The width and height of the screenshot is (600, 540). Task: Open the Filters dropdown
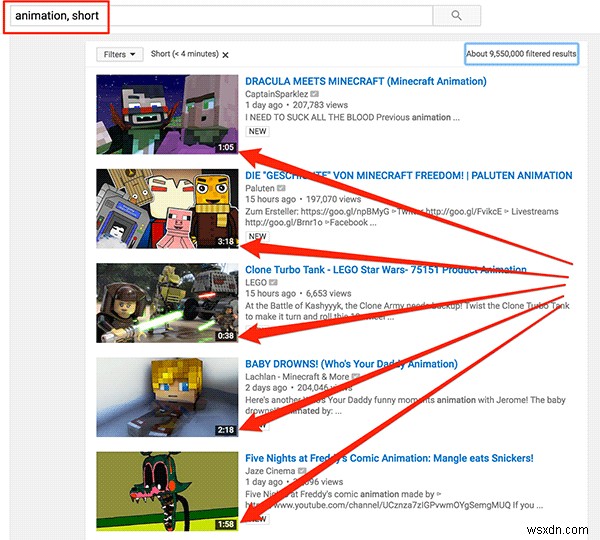pyautogui.click(x=119, y=54)
